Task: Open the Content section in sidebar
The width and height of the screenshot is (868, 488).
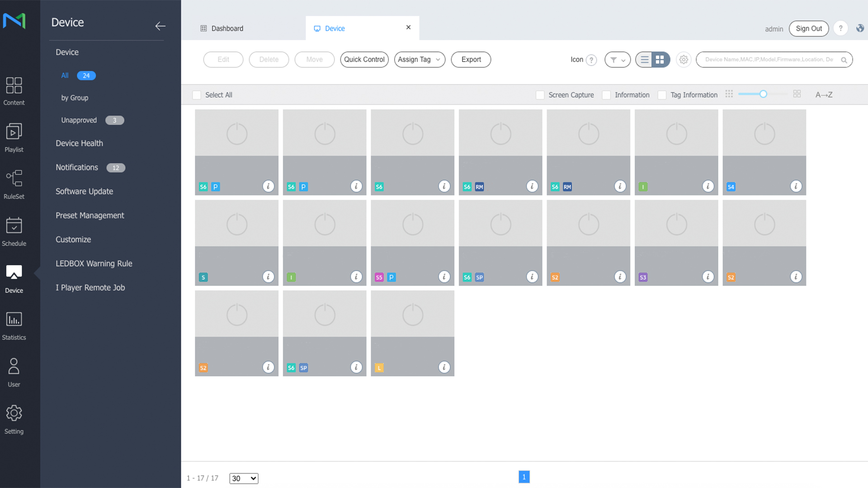Action: (14, 90)
